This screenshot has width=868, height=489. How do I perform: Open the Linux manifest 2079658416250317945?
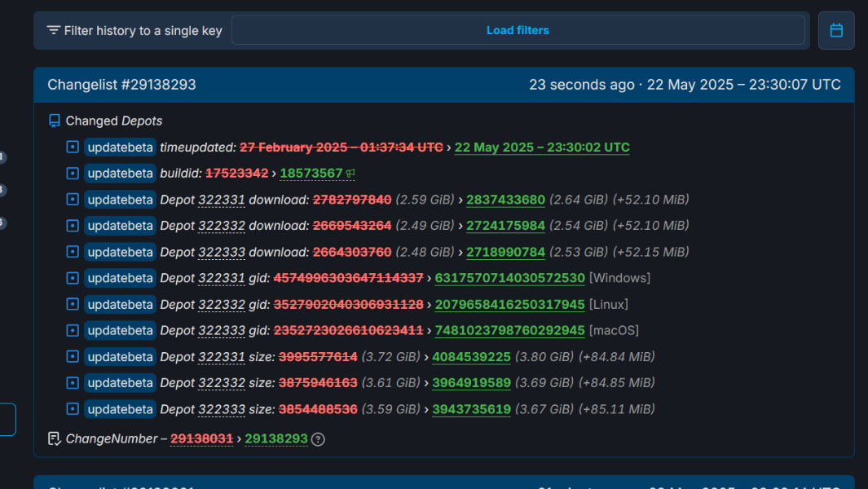pyautogui.click(x=509, y=304)
